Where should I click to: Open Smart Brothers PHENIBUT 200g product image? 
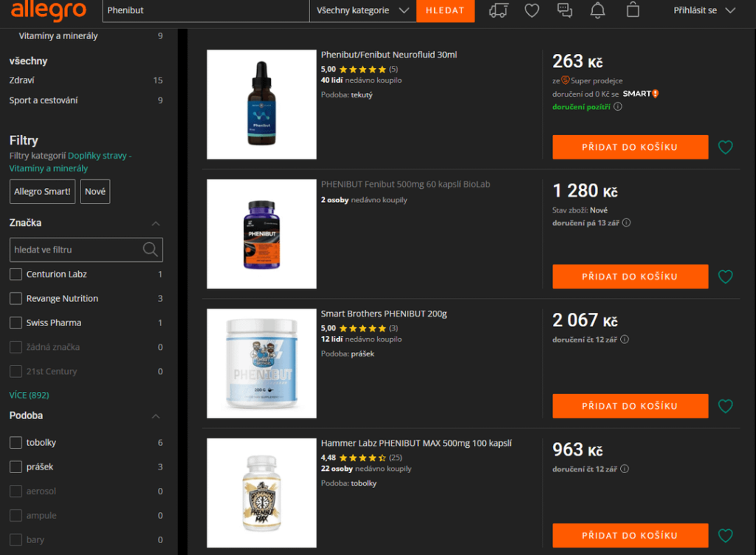(262, 363)
